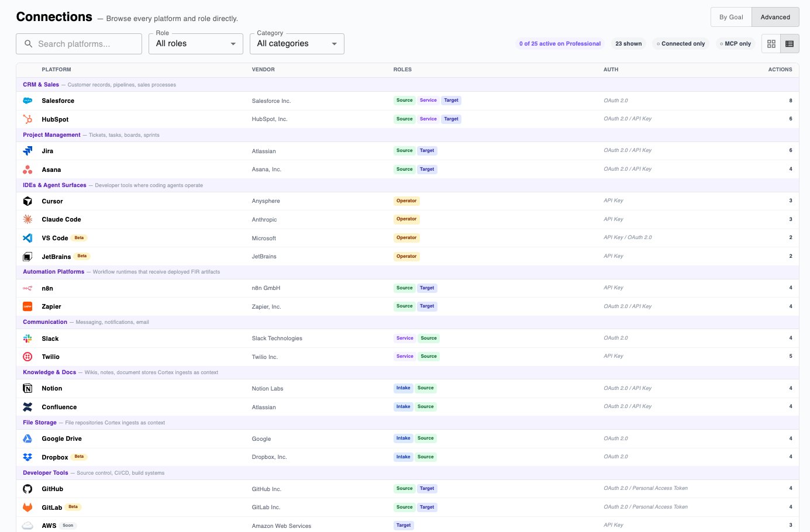This screenshot has height=532, width=810.
Task: Click the Cursor app icon
Action: (x=27, y=201)
